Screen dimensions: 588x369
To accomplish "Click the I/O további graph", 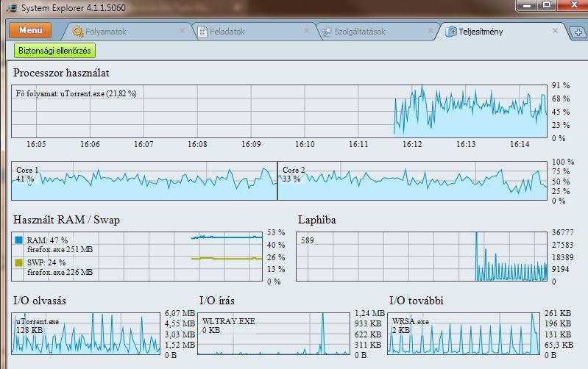I will [464, 334].
